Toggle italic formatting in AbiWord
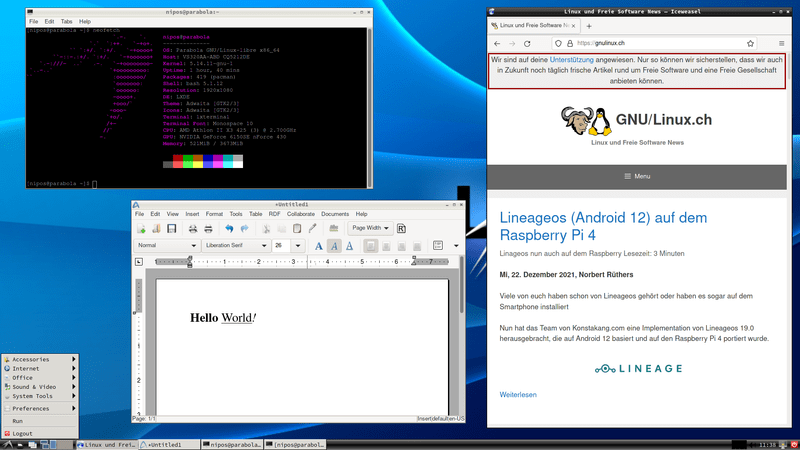The height and width of the screenshot is (450, 800). coord(334,246)
